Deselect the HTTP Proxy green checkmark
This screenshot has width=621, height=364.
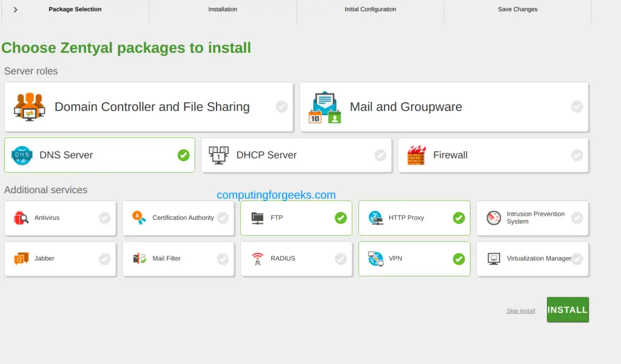point(459,218)
